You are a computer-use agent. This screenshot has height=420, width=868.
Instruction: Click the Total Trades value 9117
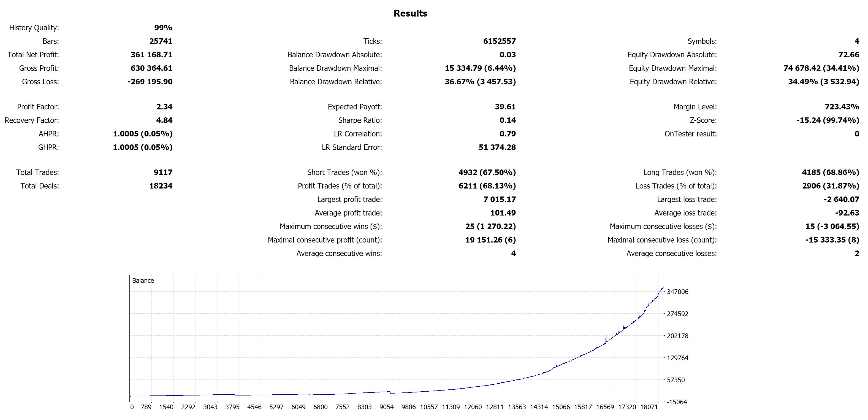163,172
